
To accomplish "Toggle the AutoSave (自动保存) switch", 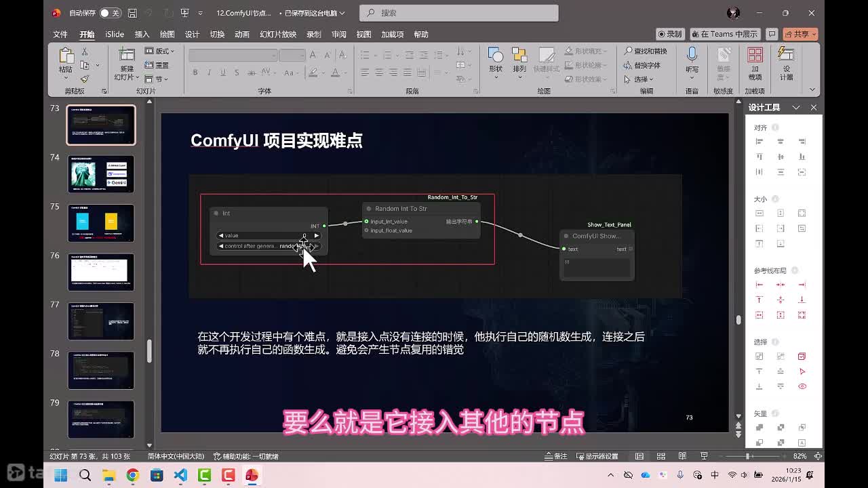I will click(x=108, y=13).
